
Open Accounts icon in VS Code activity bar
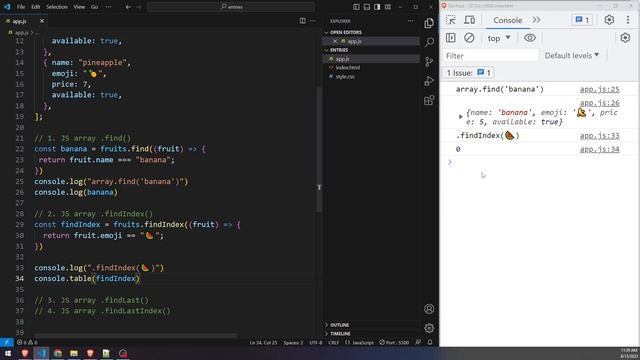tap(429, 309)
